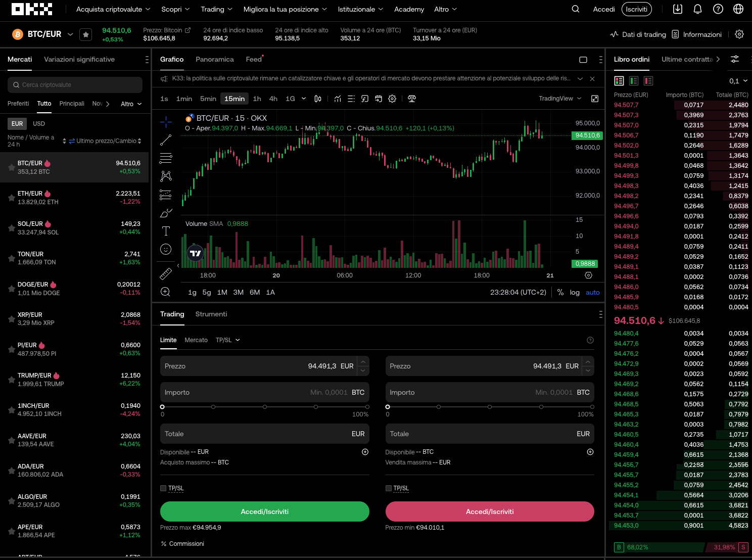Switch to the Strumenti tab
This screenshot has height=560, width=752.
pyautogui.click(x=211, y=314)
